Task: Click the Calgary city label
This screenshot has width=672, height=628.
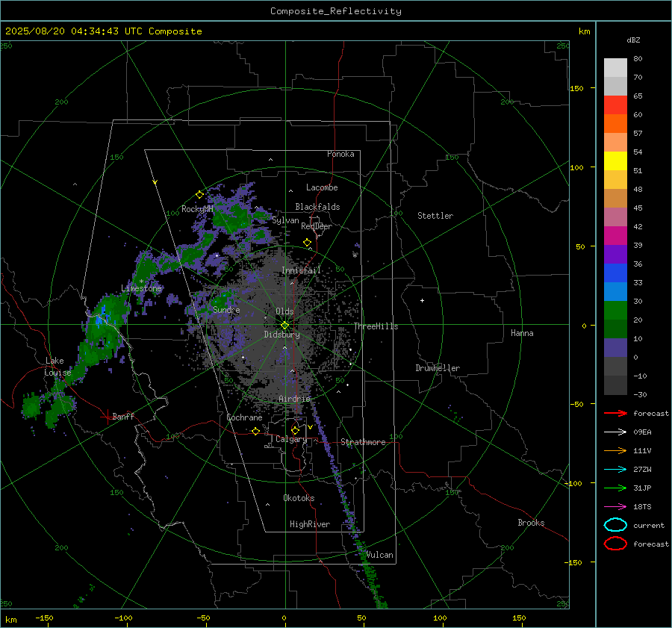Action: click(291, 439)
